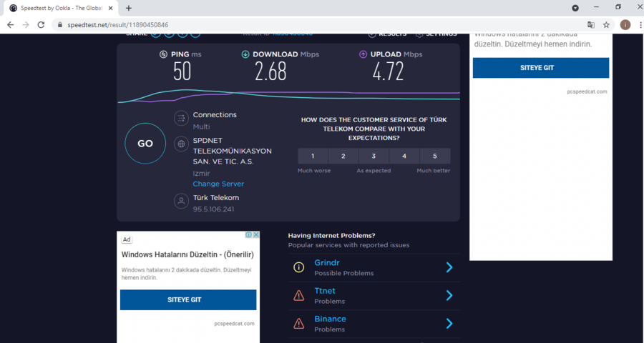The image size is (644, 343).
Task: Click the Türk Telekom provider name
Action: click(x=216, y=198)
